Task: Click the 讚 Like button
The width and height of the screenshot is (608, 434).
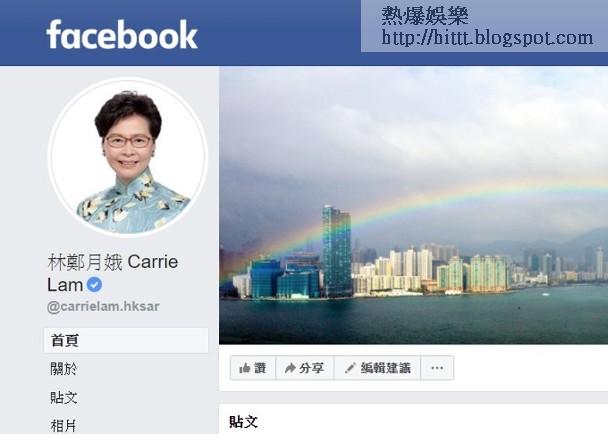Action: coord(253,368)
